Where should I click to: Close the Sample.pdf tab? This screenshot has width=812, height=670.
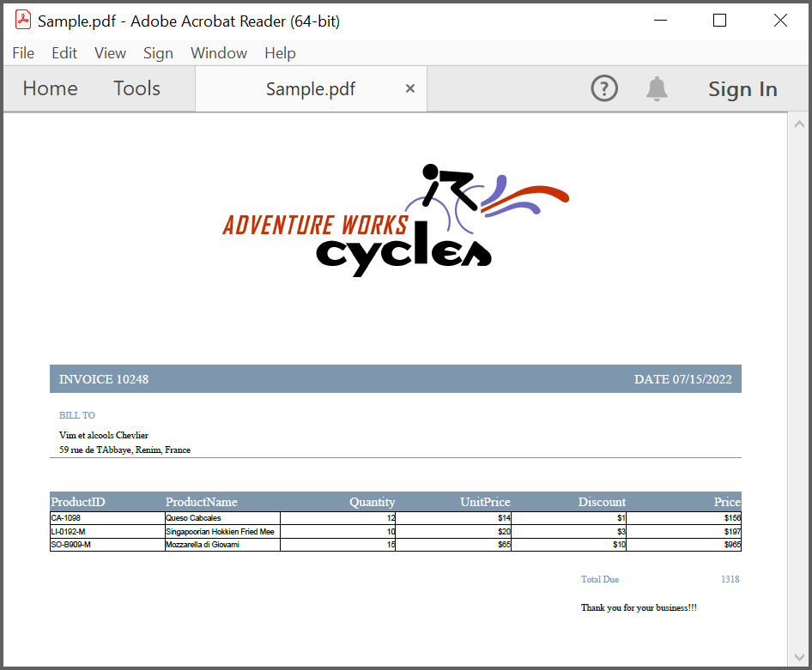(x=410, y=88)
